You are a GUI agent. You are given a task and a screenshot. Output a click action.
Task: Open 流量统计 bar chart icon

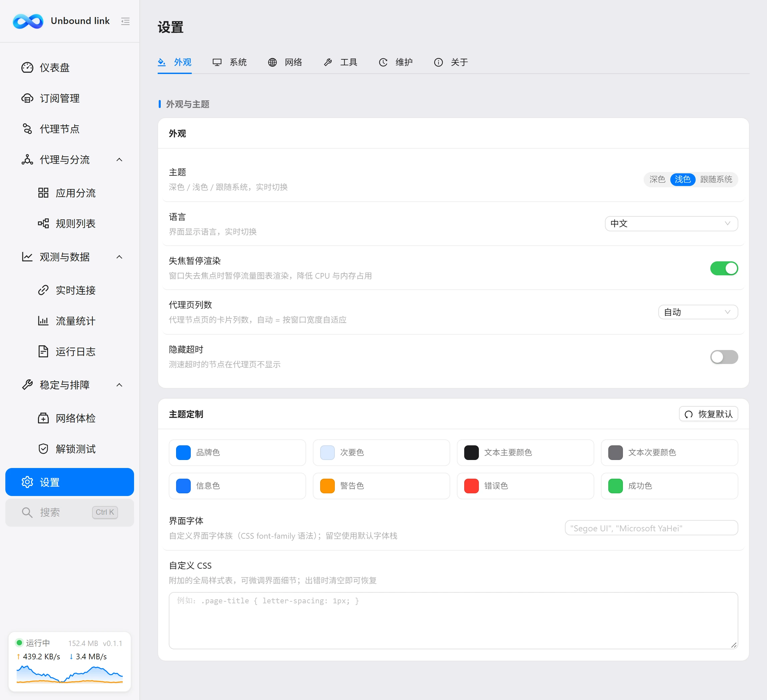[x=43, y=321]
